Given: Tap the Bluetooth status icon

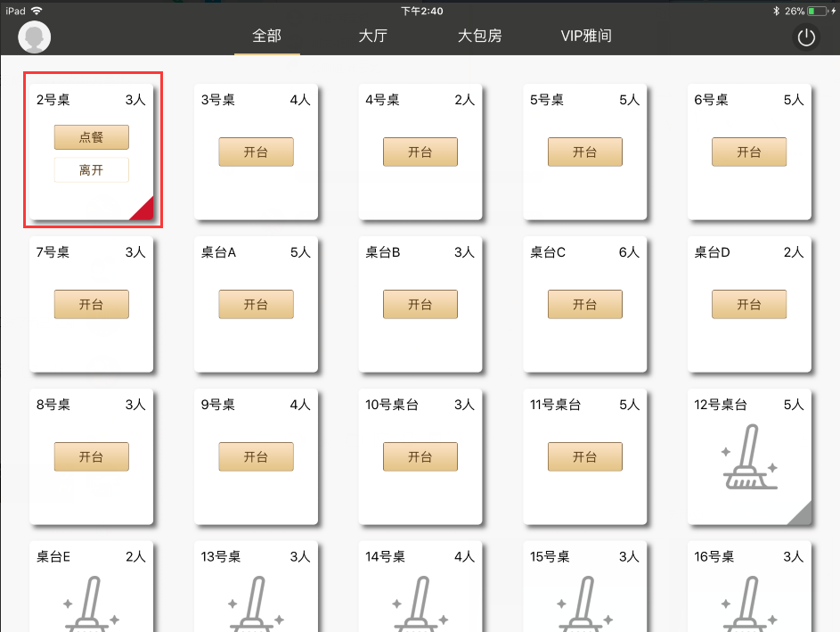Looking at the screenshot, I should point(776,11).
